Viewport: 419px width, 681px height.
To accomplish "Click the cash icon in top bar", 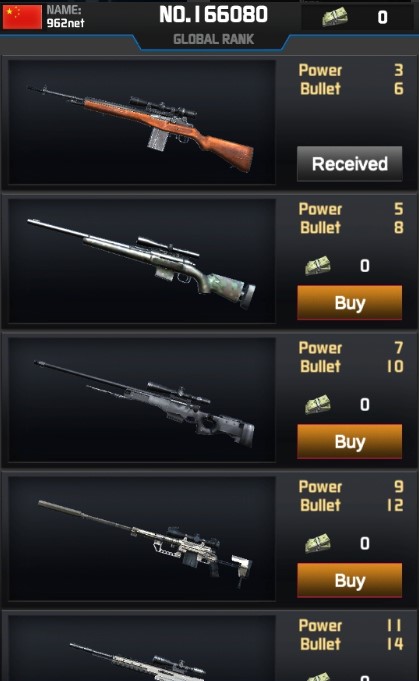I will [334, 17].
